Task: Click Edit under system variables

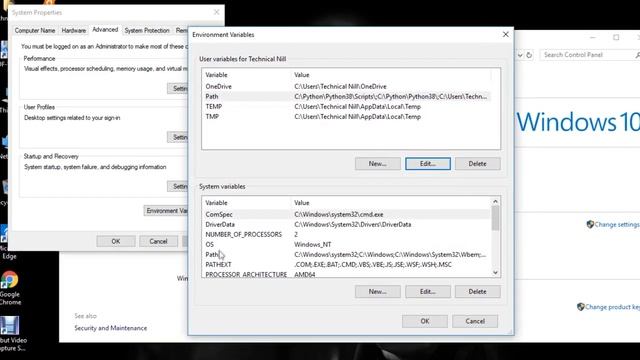Action: coord(428,291)
